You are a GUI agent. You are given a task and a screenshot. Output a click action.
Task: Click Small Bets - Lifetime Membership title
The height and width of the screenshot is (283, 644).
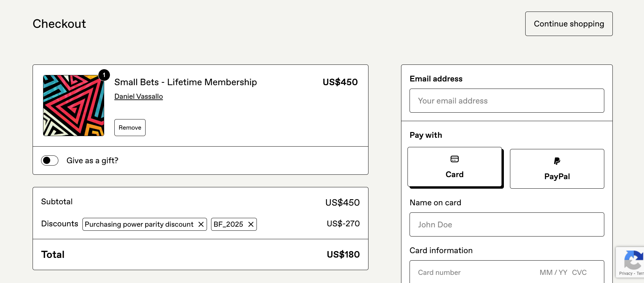(186, 82)
